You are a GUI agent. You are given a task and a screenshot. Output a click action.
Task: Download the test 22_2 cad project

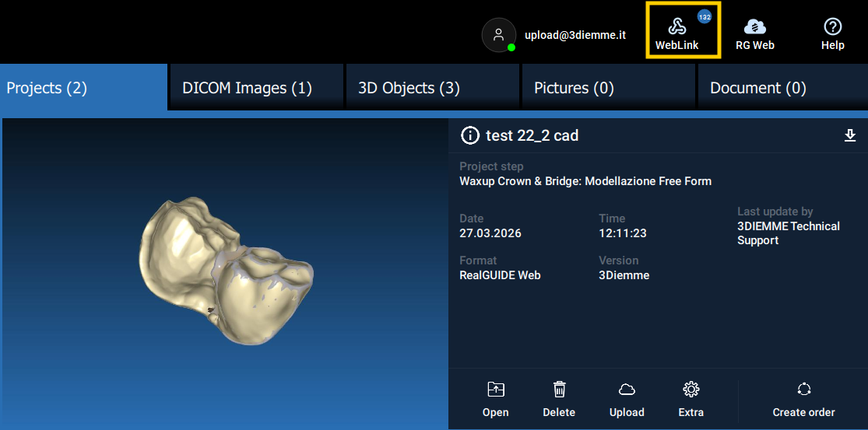tap(850, 136)
